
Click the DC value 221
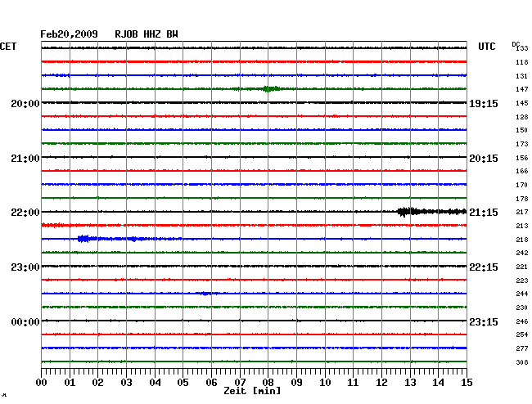[x=522, y=267]
